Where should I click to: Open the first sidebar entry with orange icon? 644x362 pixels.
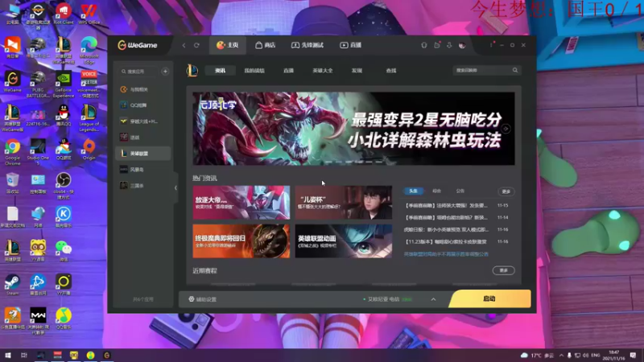pos(143,89)
